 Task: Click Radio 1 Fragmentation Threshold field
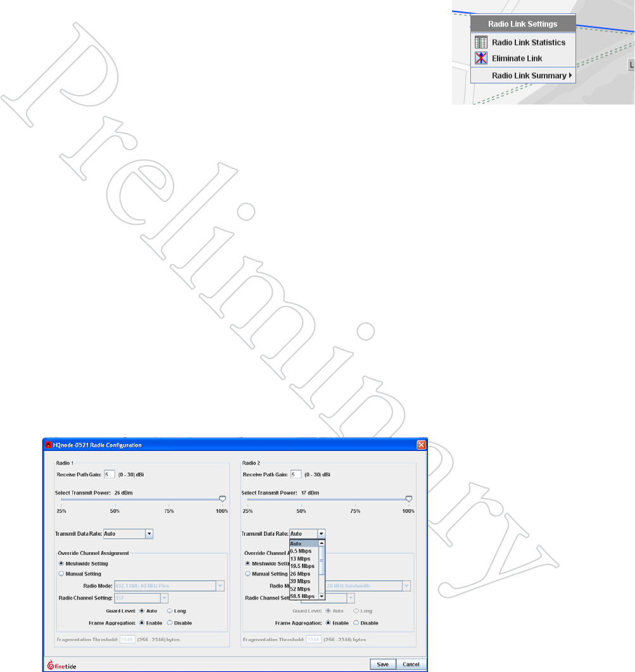pos(127,640)
